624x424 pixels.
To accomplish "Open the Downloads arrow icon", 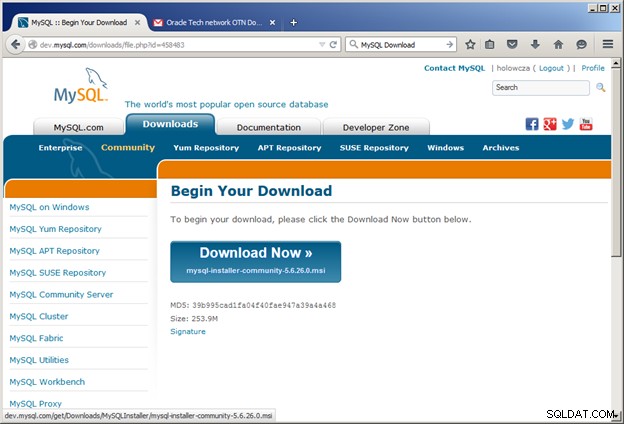I will (x=535, y=45).
